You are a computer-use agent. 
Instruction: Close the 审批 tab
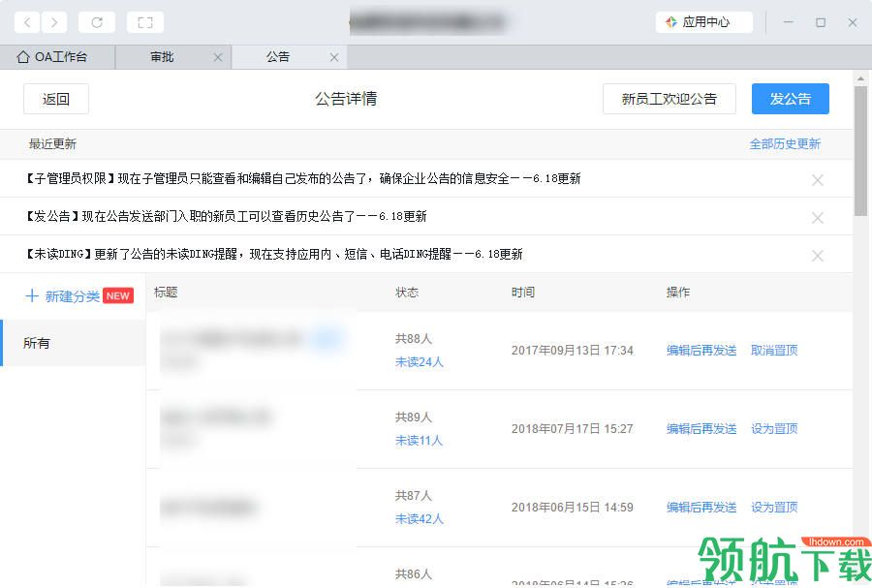pos(218,57)
